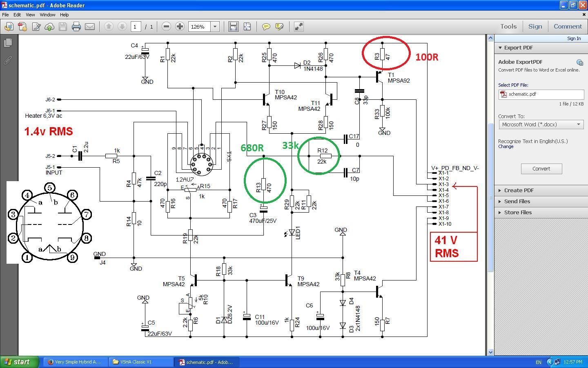The image size is (588, 368).
Task: Open the Window menu
Action: 47,15
